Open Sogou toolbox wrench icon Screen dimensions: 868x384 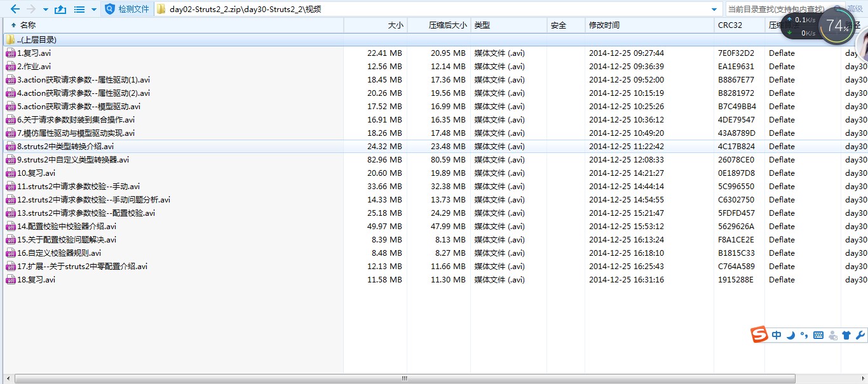pyautogui.click(x=860, y=335)
